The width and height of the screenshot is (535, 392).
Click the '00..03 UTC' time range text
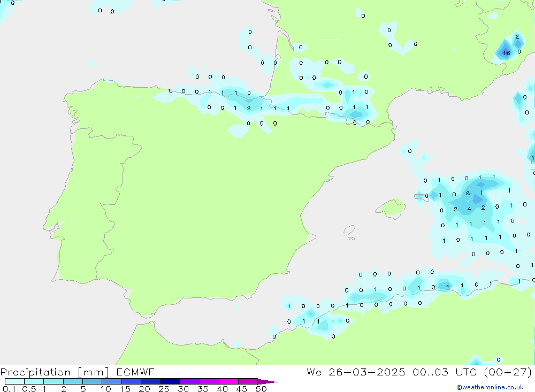(x=444, y=372)
